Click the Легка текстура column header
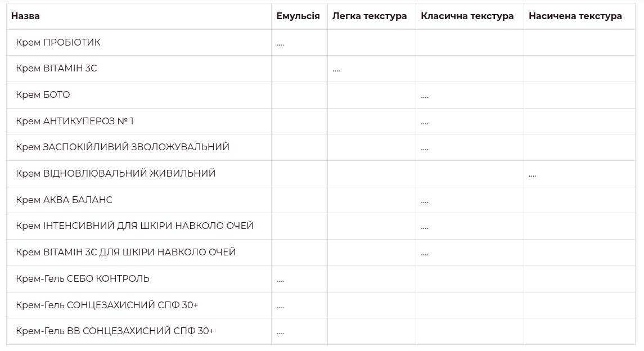This screenshot has height=351, width=644. click(369, 16)
